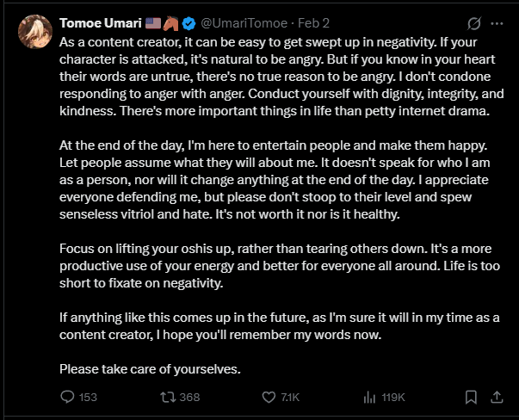Open the share post menu

496,397
